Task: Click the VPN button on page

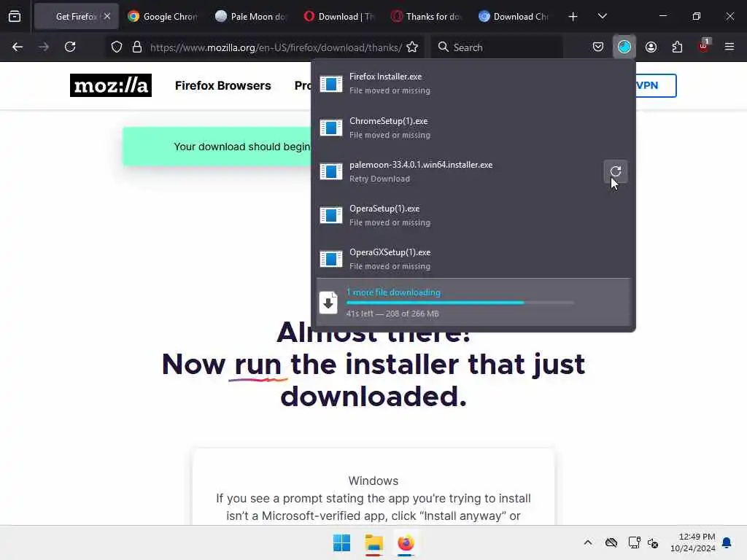Action: click(656, 86)
